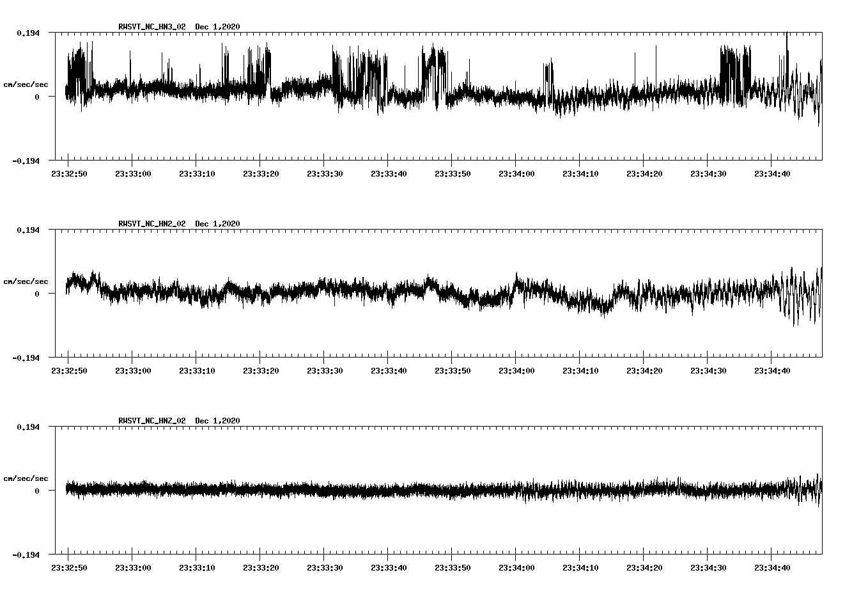Click the cm/sec/sec label on middle plot

26,280
